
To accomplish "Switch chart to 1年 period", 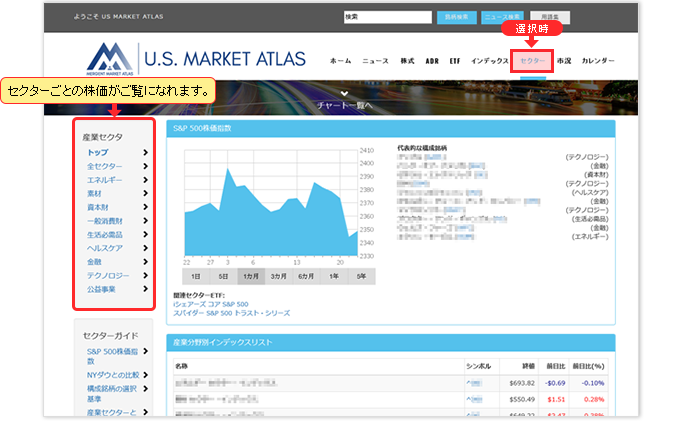I will 334,277.
